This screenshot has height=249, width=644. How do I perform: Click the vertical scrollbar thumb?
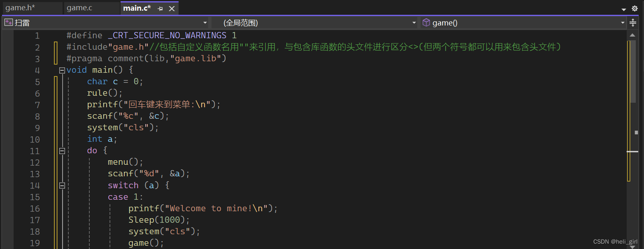[x=633, y=71]
